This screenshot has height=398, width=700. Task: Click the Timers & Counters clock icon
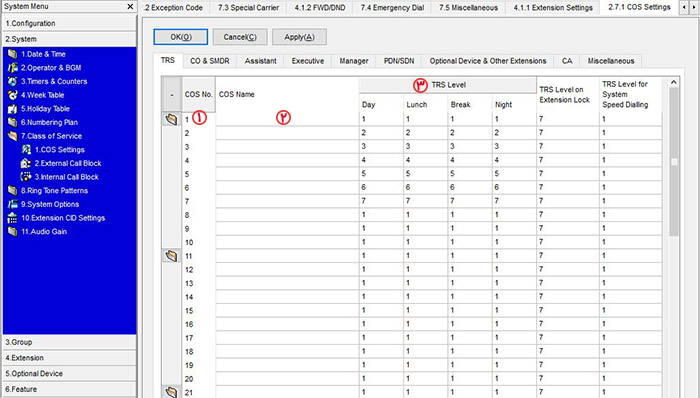pos(12,81)
